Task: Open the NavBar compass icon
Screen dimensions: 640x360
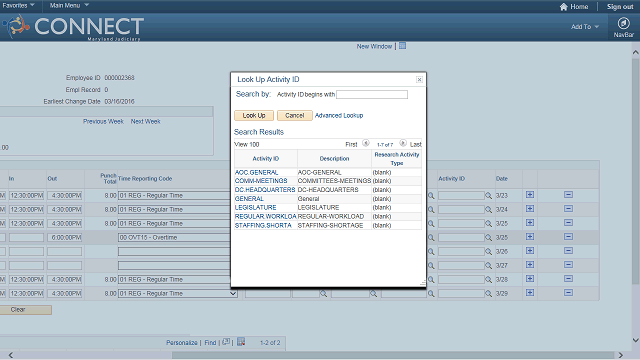Action: coord(623,23)
